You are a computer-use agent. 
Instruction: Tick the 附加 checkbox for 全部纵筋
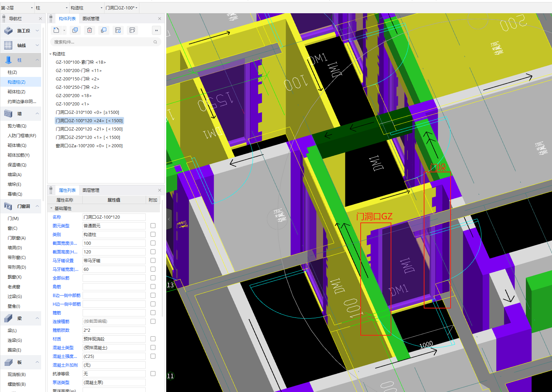click(153, 278)
